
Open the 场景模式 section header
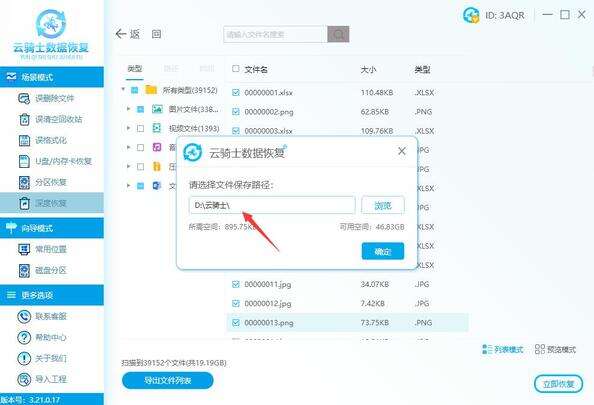[x=52, y=77]
